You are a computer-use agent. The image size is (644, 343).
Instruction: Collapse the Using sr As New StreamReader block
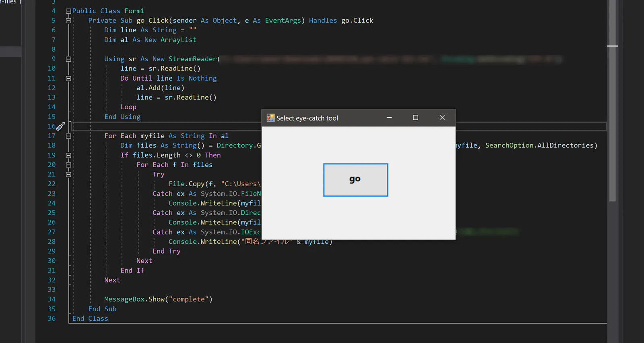68,59
